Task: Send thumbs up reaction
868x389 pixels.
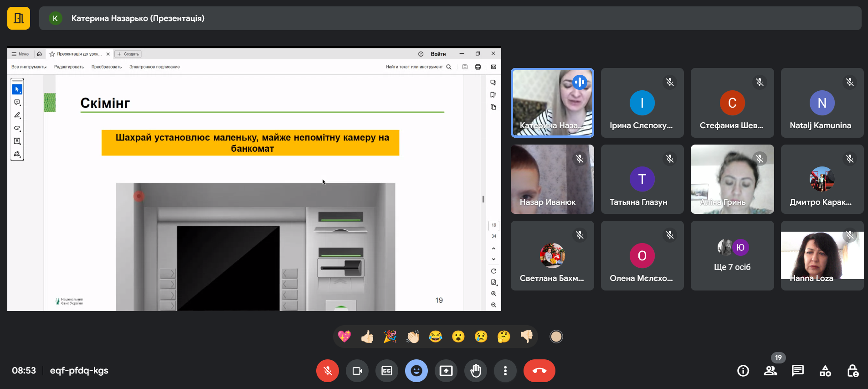Action: [367, 337]
